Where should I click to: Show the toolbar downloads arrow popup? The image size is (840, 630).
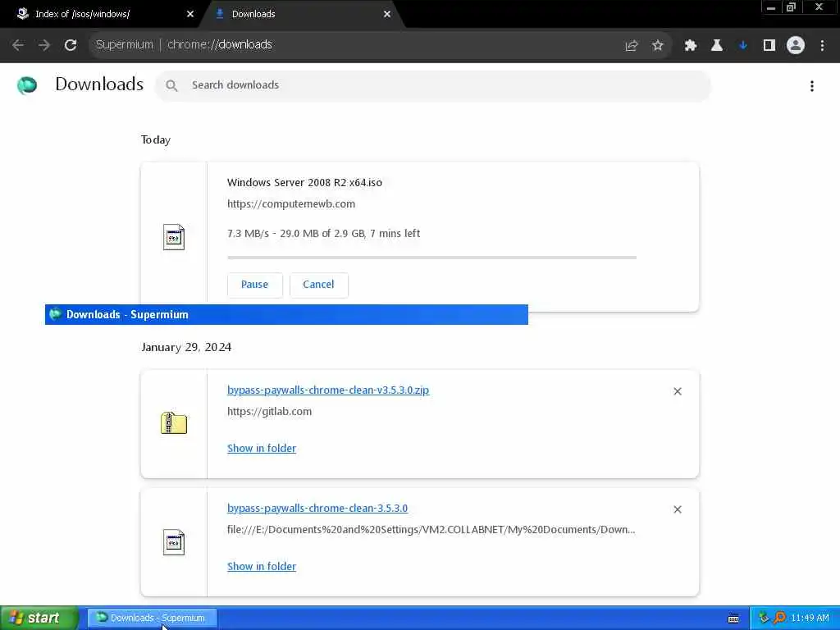tap(743, 46)
